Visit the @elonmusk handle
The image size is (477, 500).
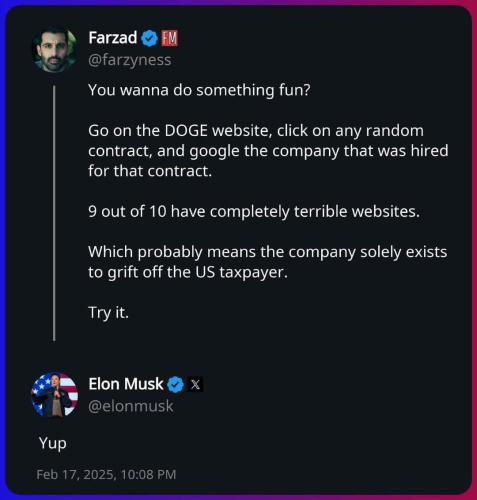tap(131, 406)
